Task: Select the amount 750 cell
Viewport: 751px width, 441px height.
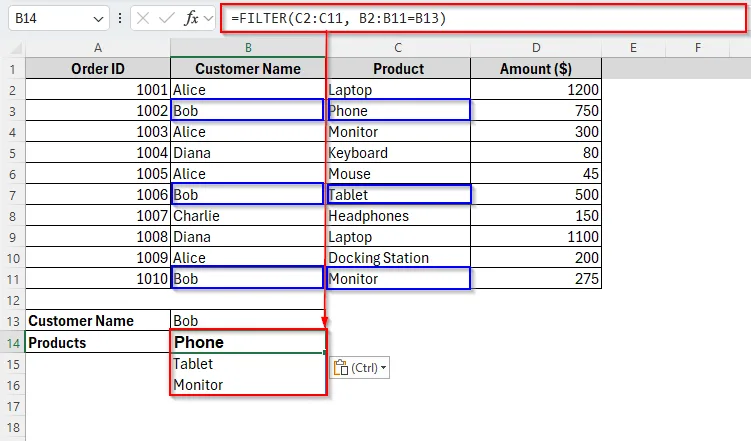Action: [536, 111]
